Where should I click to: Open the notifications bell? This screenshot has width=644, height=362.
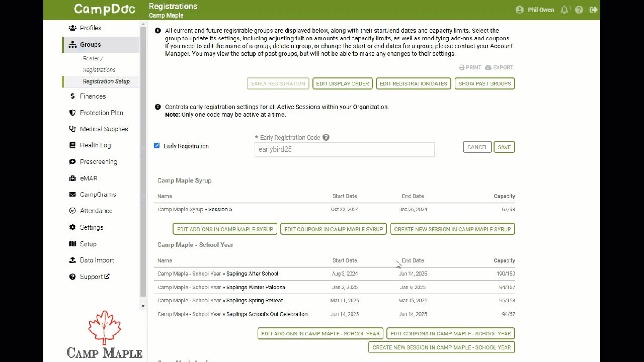pos(565,9)
